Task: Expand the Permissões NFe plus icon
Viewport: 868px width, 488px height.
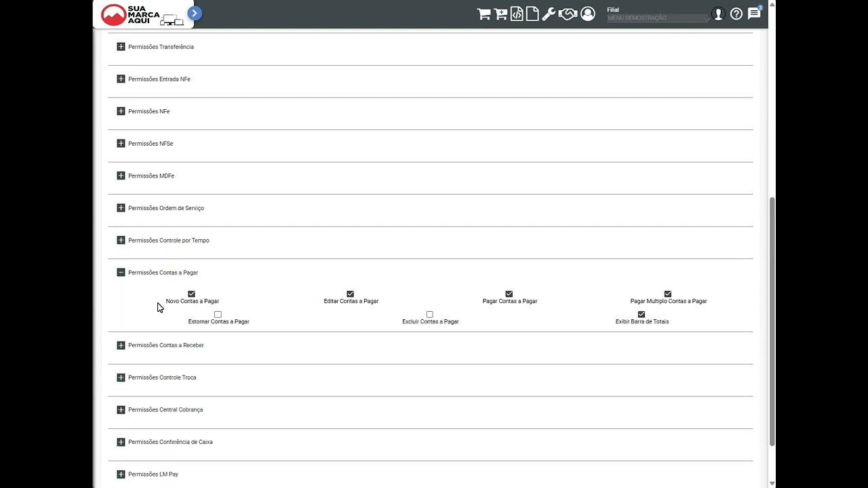Action: pos(121,111)
